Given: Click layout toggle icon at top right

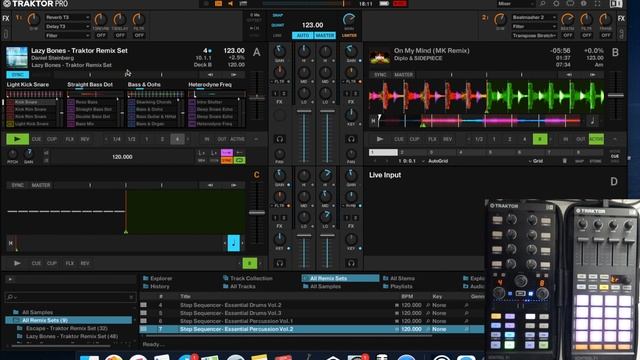Looking at the screenshot, I should click(616, 4).
